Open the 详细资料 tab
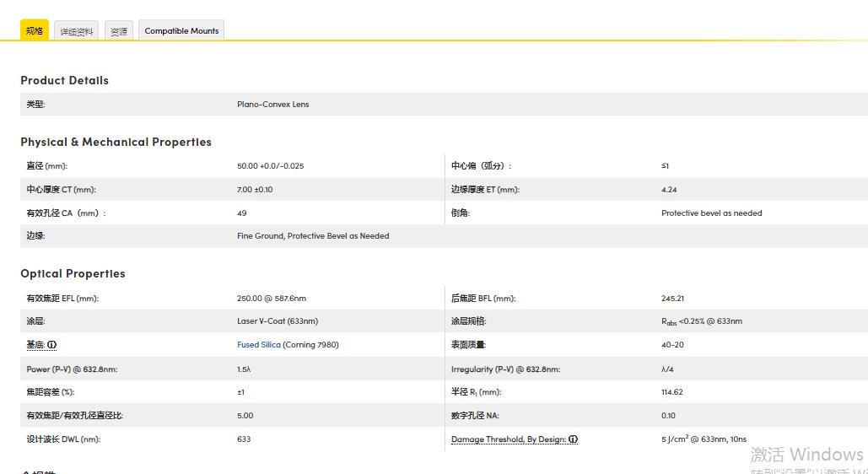This screenshot has width=868, height=474. click(77, 31)
